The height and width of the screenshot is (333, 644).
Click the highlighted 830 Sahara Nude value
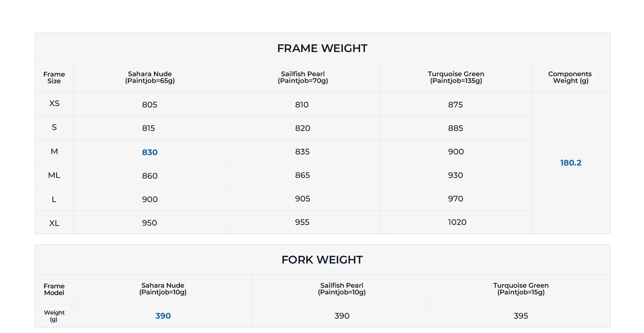coord(150,152)
